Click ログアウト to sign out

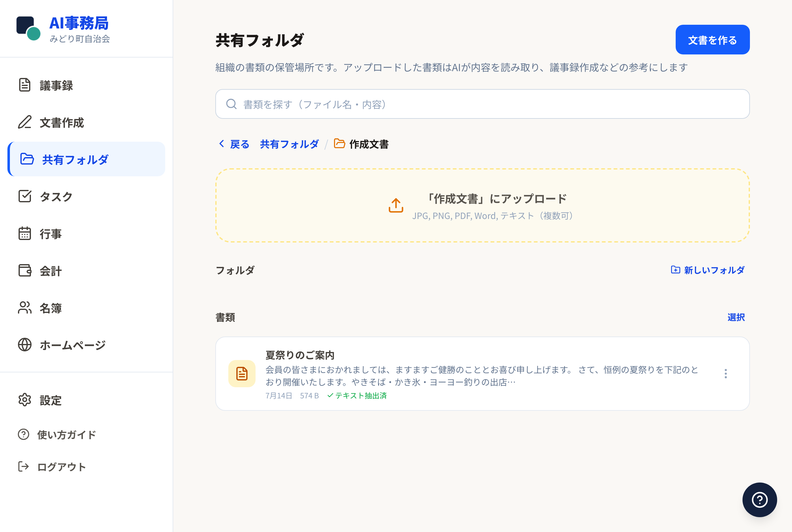pos(86,466)
